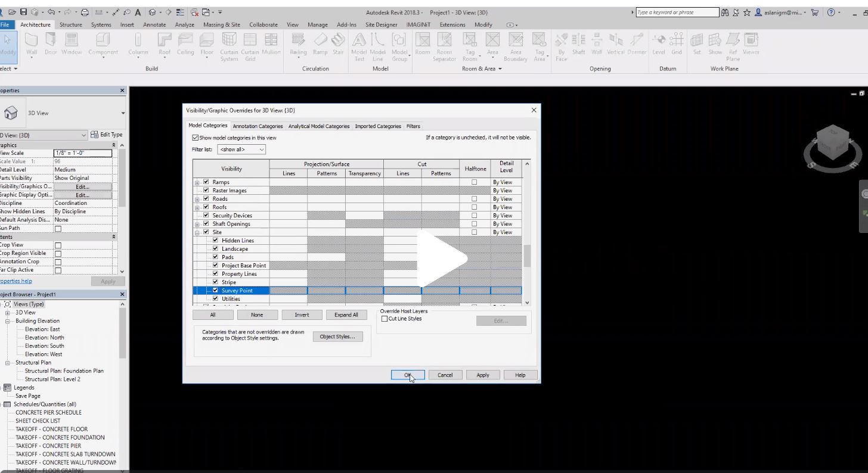Open the Manage ribbon tab
Screen dimensions: 868x473
(318, 24)
